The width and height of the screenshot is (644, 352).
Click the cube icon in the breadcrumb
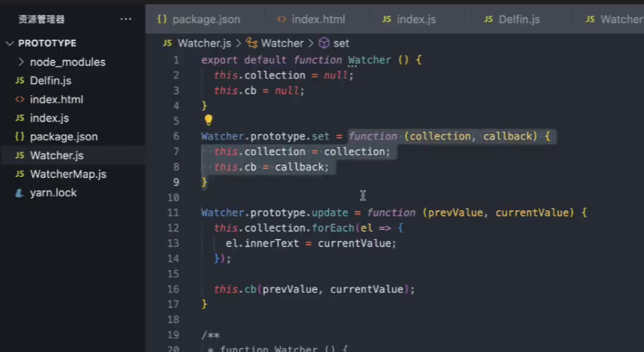click(x=324, y=43)
